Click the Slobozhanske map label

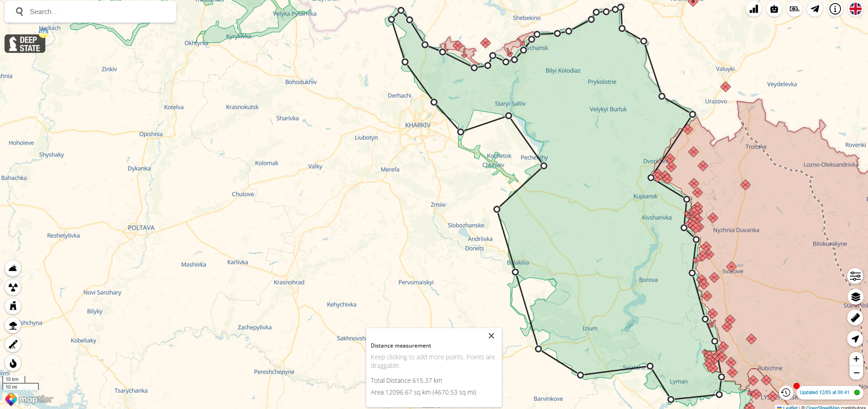466,226
